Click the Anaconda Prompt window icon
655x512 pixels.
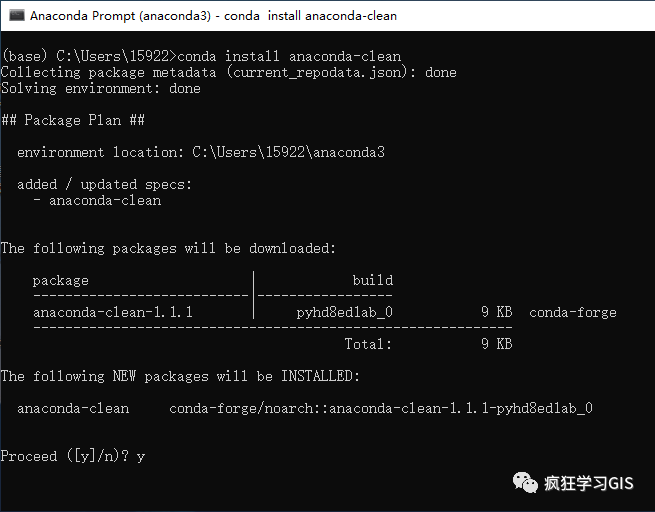coord(17,15)
